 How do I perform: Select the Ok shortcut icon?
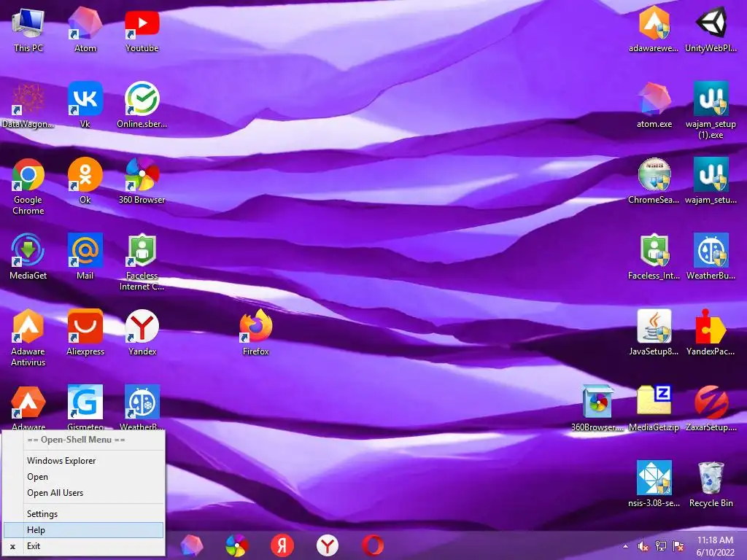pos(85,182)
